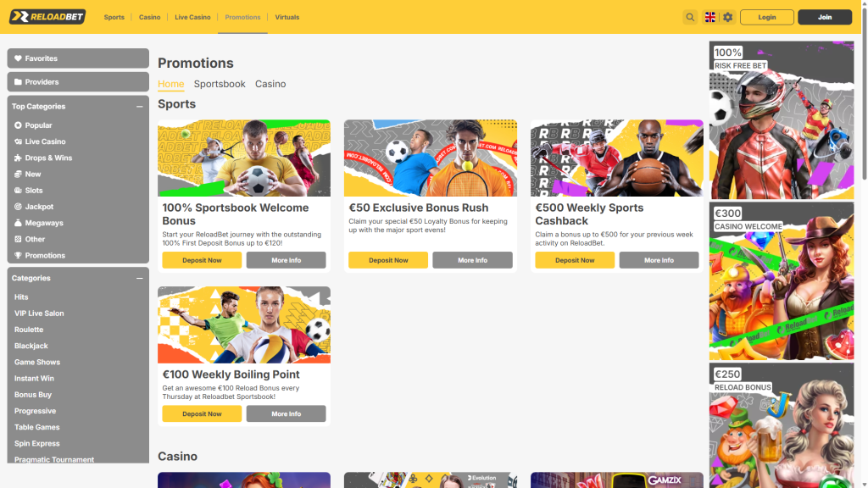Deposit Now for €100 Weekly Boiling Point
The width and height of the screenshot is (868, 488).
(202, 413)
